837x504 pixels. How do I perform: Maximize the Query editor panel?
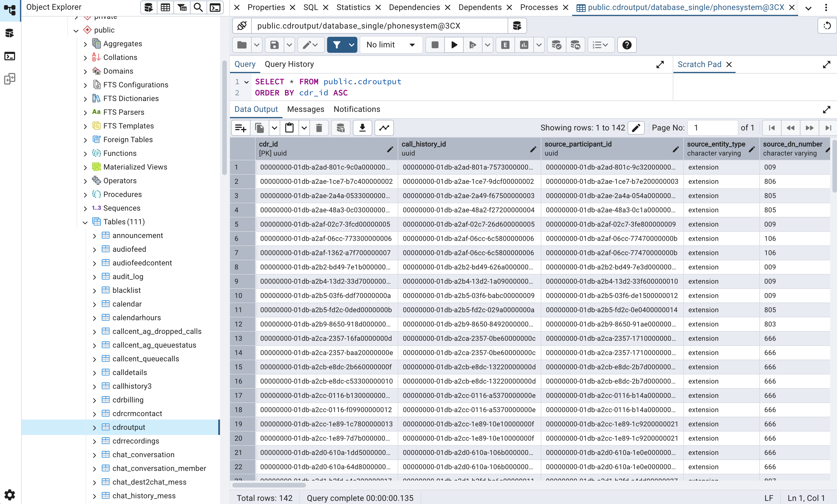click(660, 64)
